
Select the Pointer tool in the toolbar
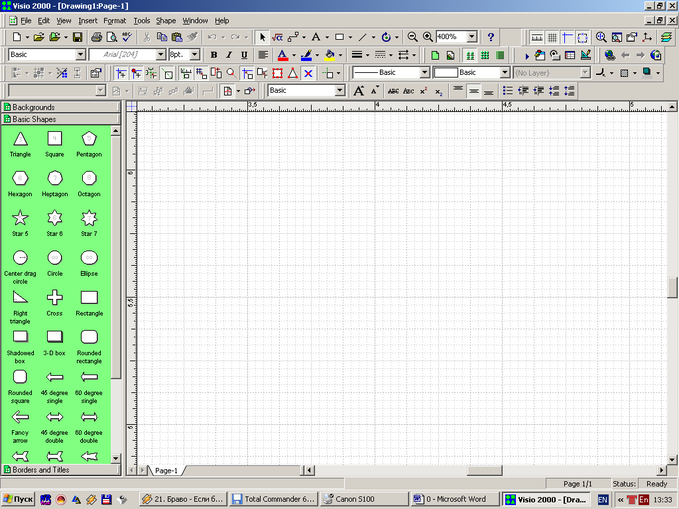point(262,37)
